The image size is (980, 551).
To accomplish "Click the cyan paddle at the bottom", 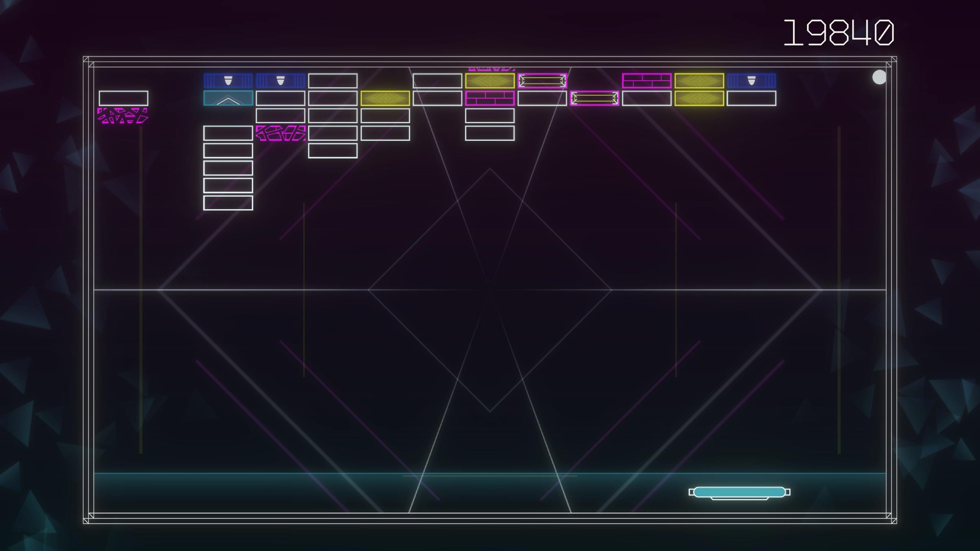I will point(739,492).
